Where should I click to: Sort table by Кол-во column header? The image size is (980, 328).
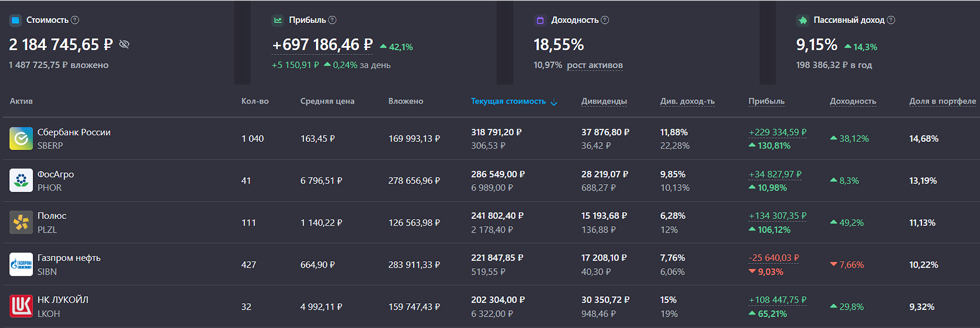coord(255,101)
